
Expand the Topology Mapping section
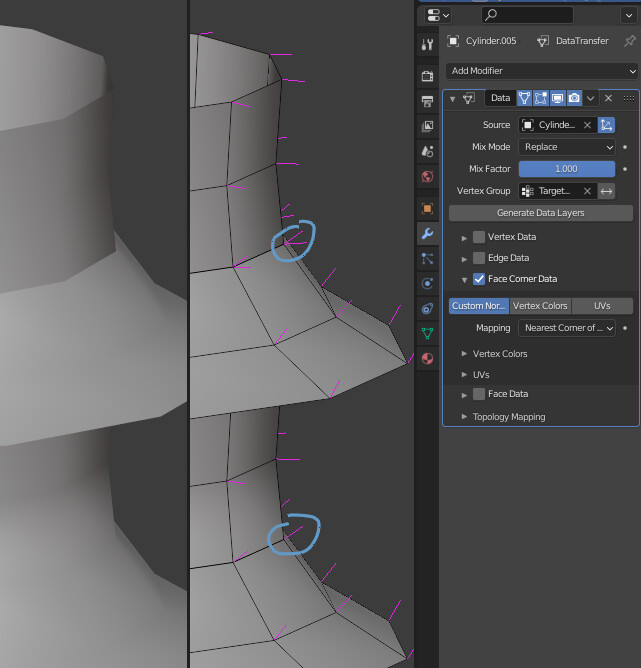pyautogui.click(x=464, y=416)
